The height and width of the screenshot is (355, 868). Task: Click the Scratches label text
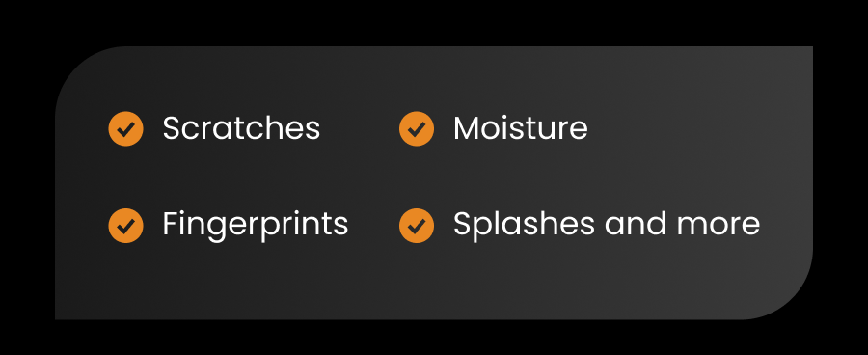[x=241, y=128]
